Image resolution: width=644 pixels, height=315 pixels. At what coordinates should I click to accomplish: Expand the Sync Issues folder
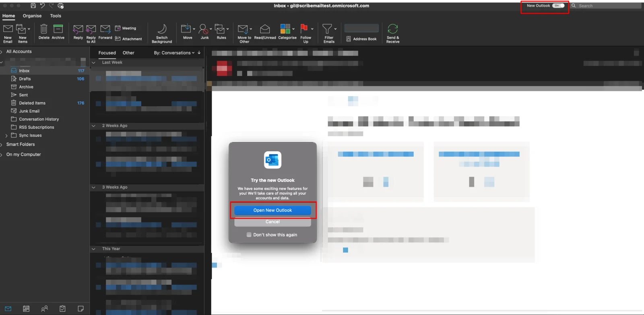[6, 136]
